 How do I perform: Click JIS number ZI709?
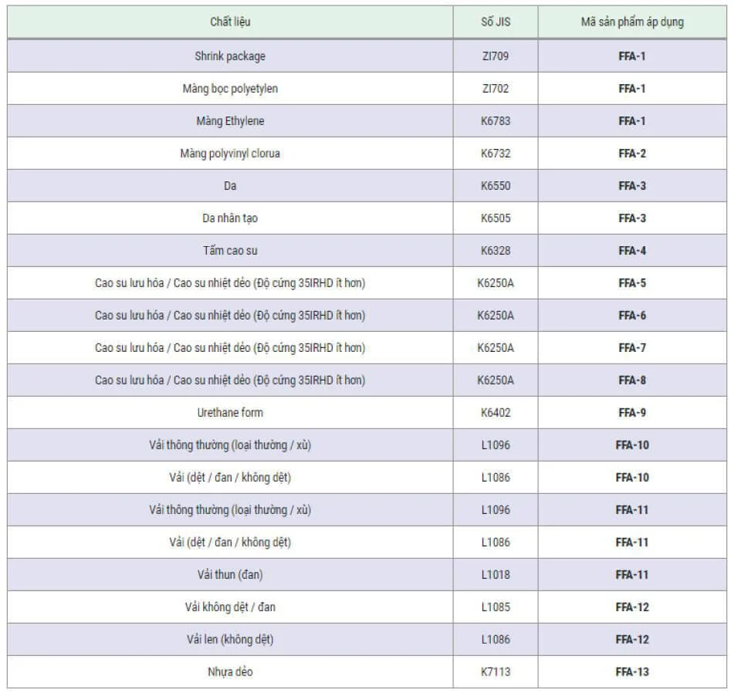point(495,56)
